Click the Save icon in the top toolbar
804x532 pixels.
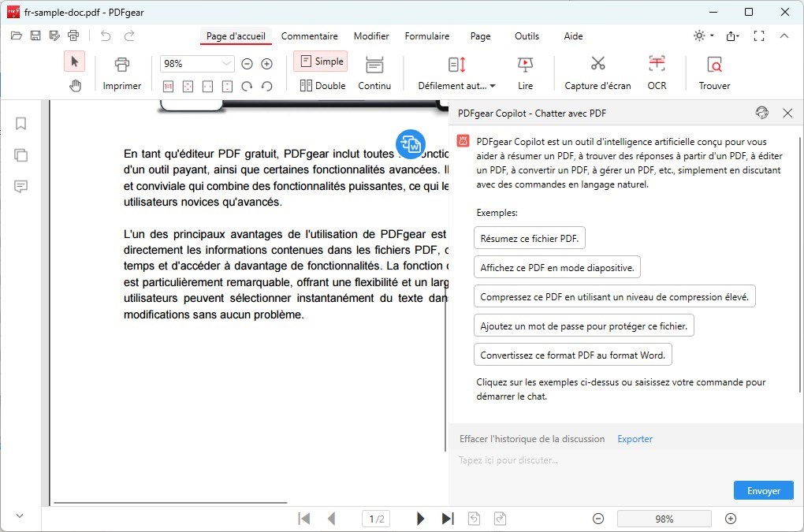tap(35, 36)
